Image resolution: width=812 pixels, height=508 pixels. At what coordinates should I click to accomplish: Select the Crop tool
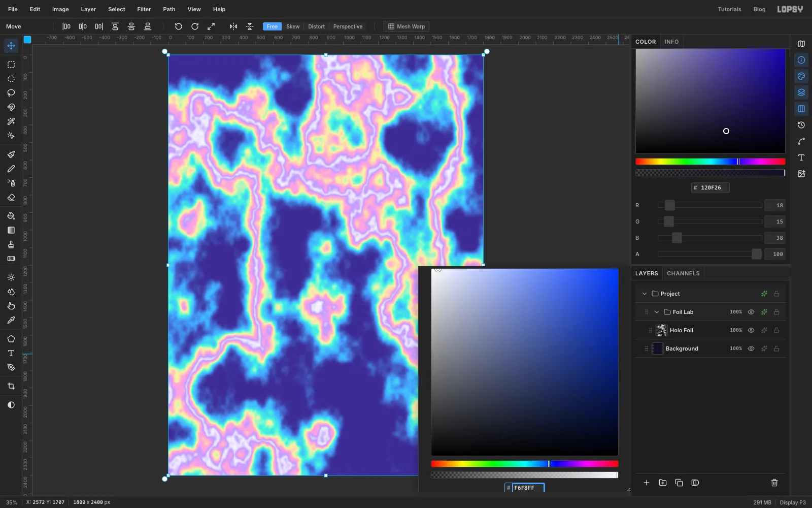(x=11, y=386)
